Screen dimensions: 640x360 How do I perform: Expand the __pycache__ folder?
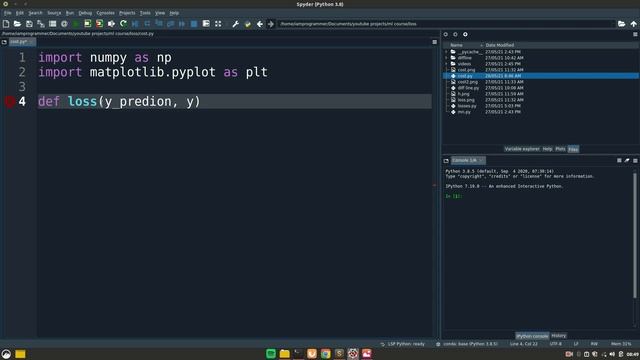pyautogui.click(x=446, y=52)
